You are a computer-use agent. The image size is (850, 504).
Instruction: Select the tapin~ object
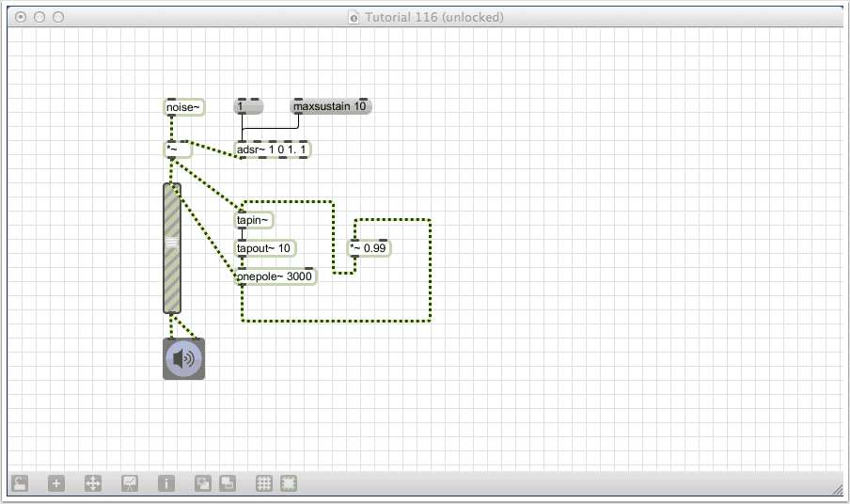coord(254,220)
